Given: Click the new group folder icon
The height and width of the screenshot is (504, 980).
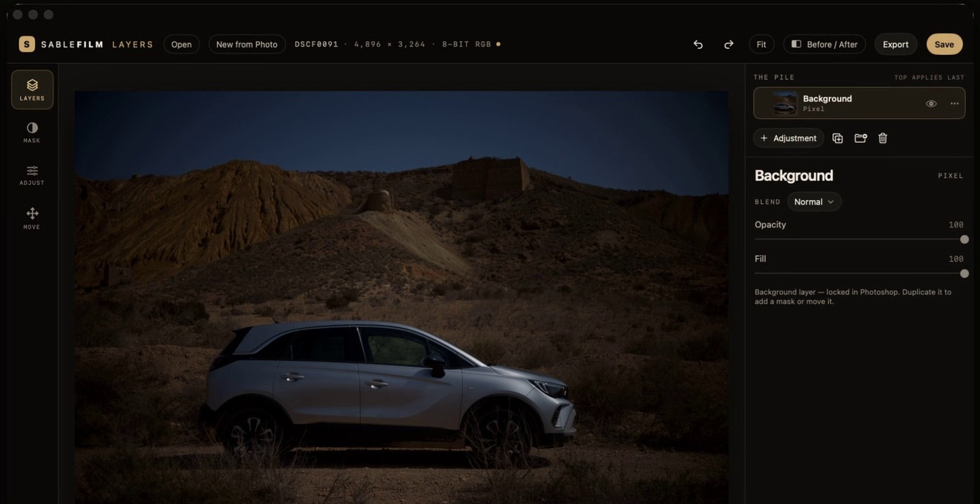Looking at the screenshot, I should [x=861, y=138].
